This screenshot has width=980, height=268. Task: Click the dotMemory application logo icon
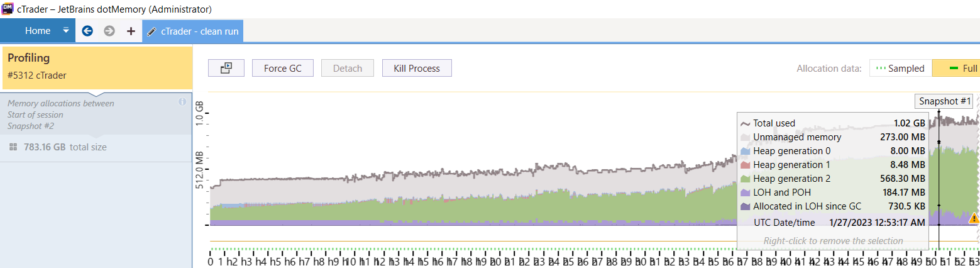8,9
